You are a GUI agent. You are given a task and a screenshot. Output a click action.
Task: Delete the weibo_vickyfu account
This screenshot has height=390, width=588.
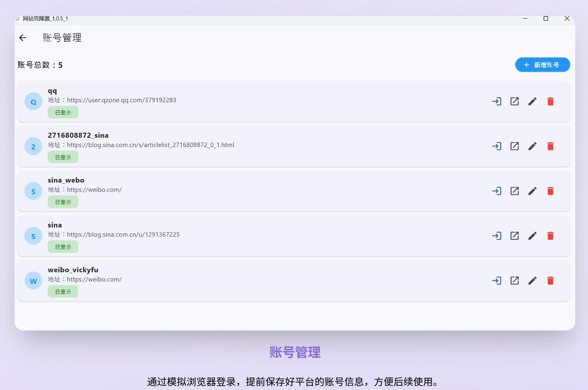pos(550,281)
